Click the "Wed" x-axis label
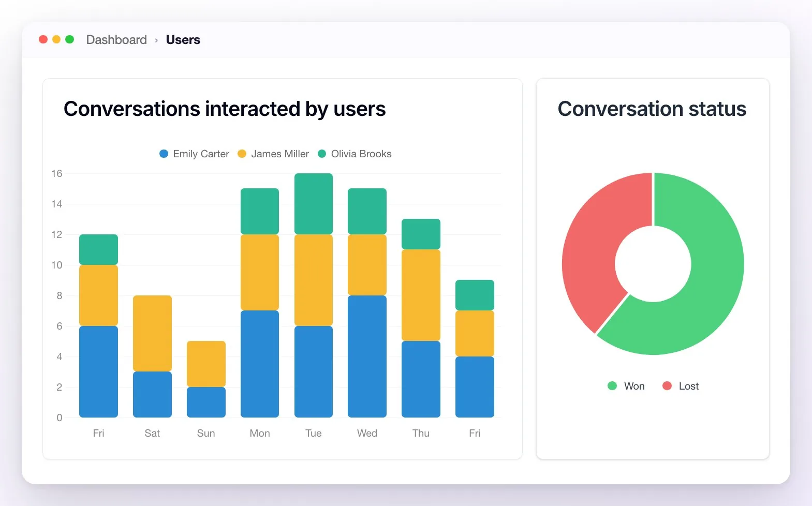Viewport: 812px width, 506px height. click(367, 433)
